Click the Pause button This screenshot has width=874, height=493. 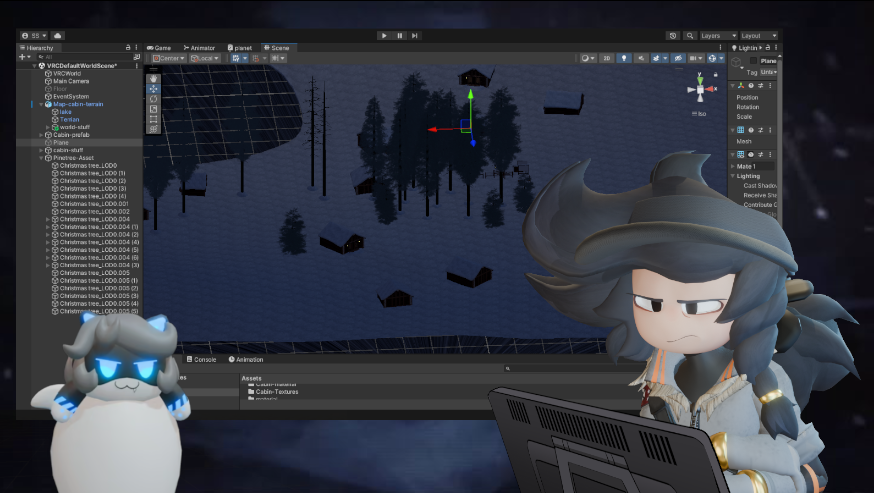coord(400,36)
